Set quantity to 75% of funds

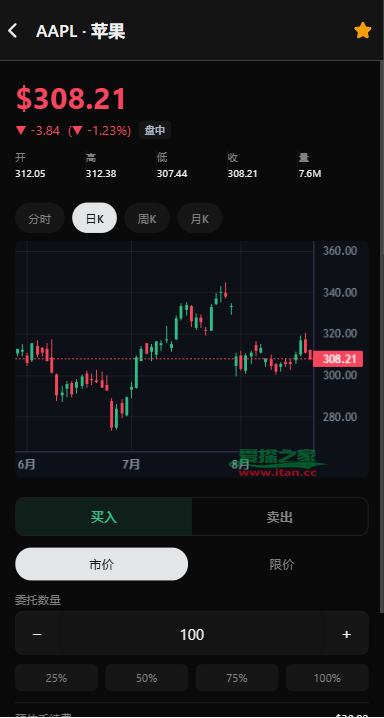point(237,678)
